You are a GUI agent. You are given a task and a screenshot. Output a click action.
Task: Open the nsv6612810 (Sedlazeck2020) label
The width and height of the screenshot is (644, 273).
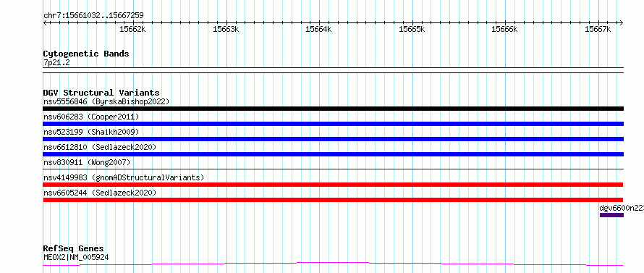coord(100,147)
